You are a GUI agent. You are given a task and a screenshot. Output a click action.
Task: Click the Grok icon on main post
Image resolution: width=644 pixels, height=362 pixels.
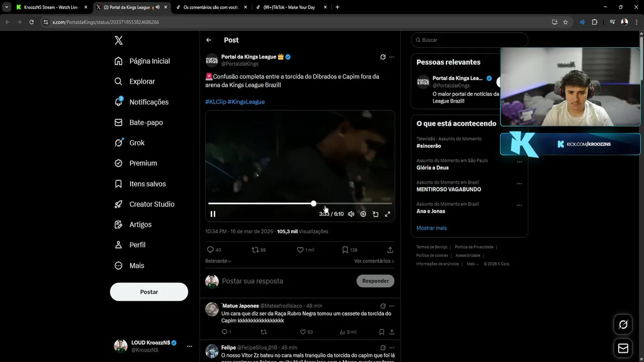[383, 57]
